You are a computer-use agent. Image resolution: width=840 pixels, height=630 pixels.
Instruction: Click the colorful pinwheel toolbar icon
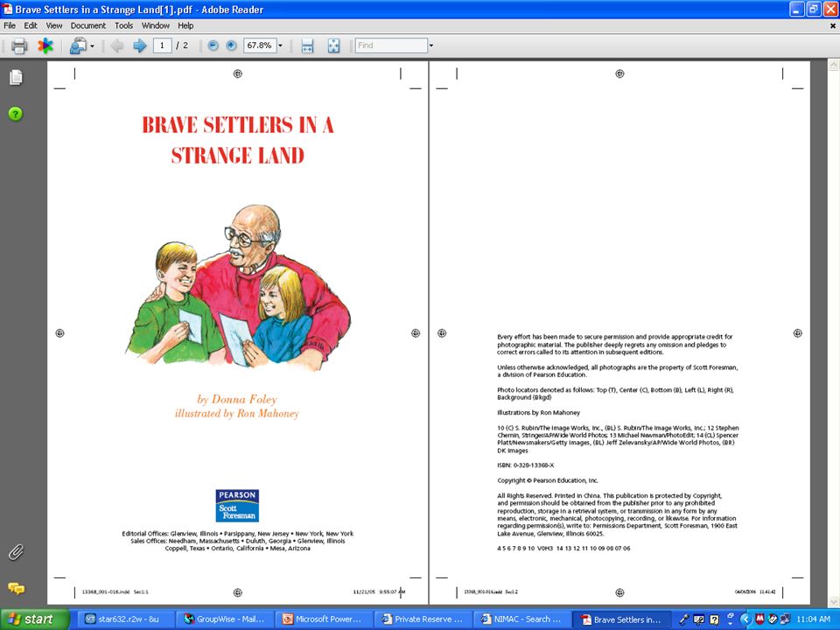[45, 46]
